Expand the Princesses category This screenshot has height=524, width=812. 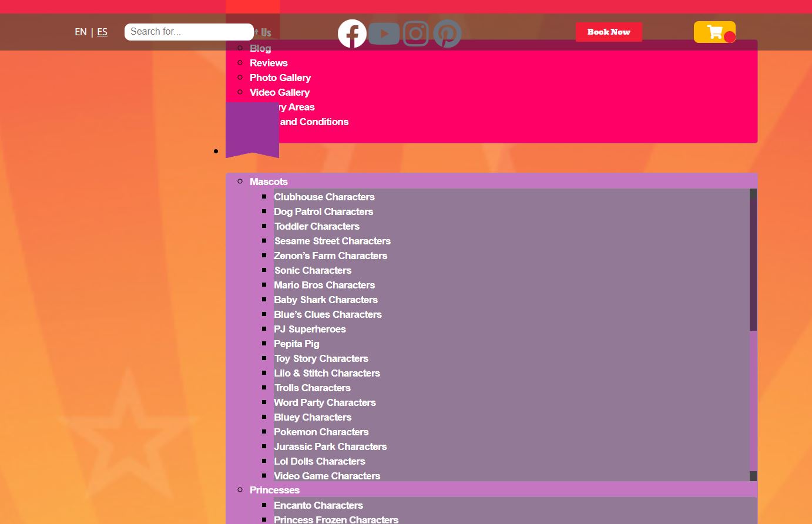[x=274, y=490]
